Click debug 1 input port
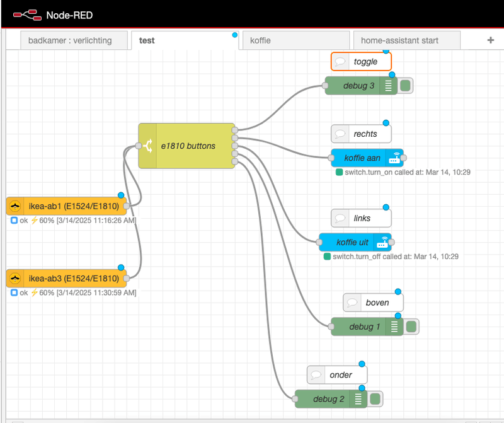Screen dimensions: 504x423 [331, 327]
